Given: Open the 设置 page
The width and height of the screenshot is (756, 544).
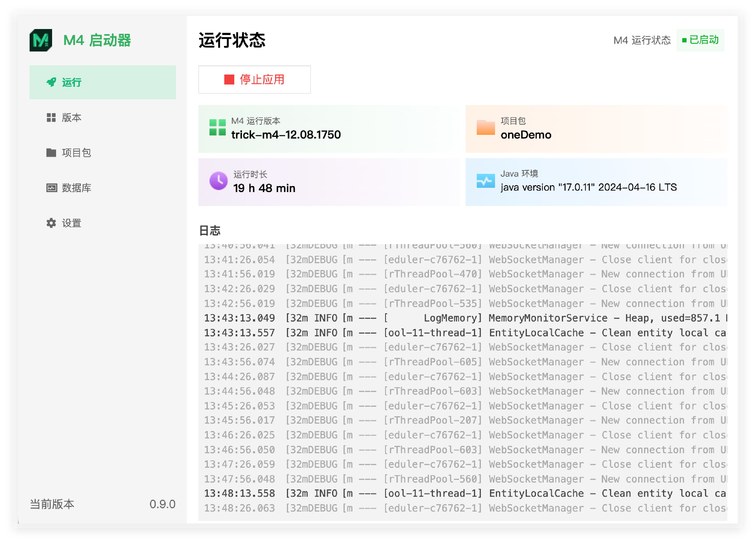Looking at the screenshot, I should click(71, 223).
